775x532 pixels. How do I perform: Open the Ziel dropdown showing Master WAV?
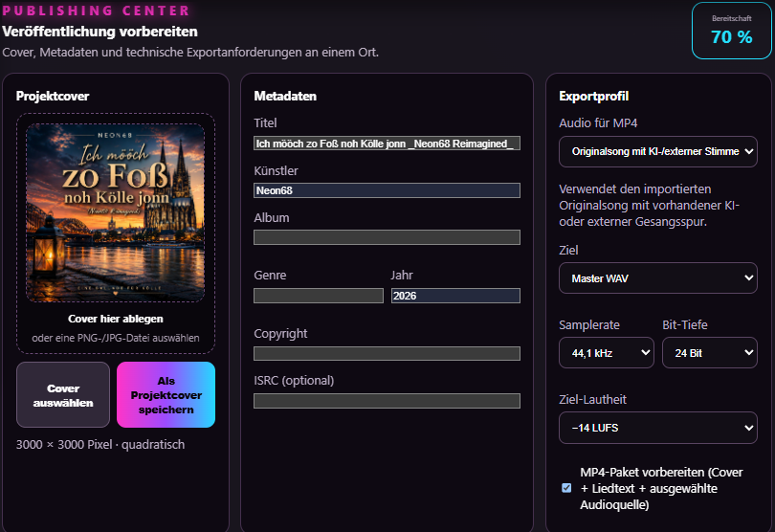[658, 278]
